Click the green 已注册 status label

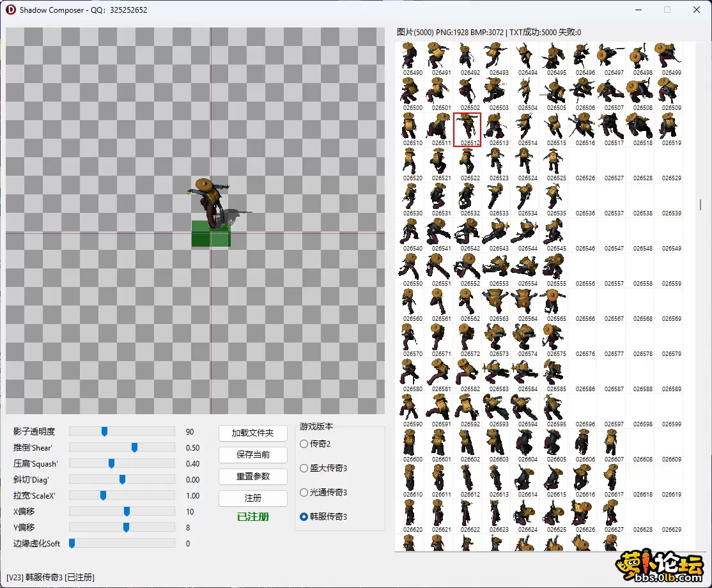click(x=253, y=516)
